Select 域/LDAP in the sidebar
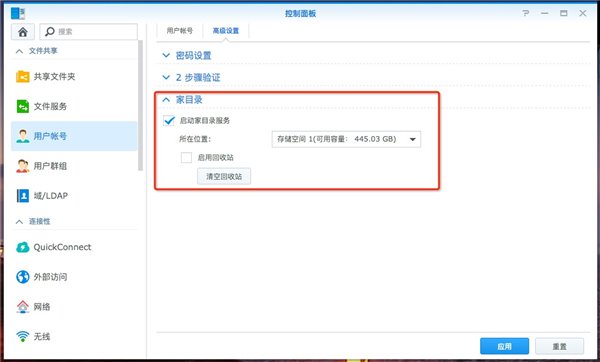This screenshot has width=600, height=362. (74, 196)
